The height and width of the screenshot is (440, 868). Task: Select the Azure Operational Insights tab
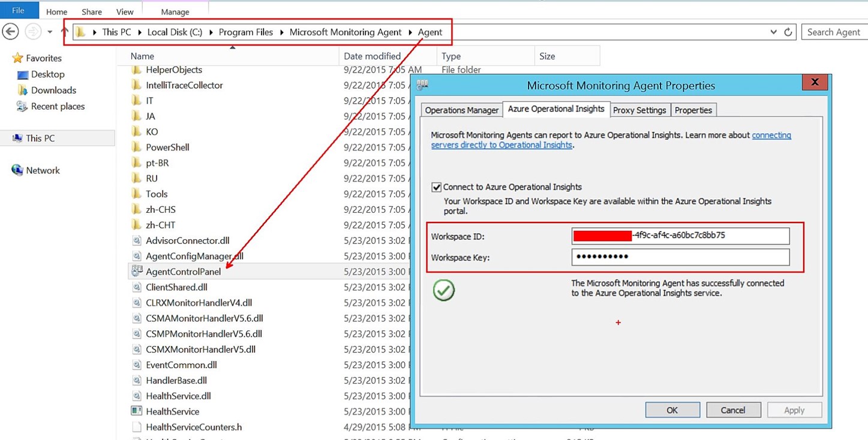(556, 109)
